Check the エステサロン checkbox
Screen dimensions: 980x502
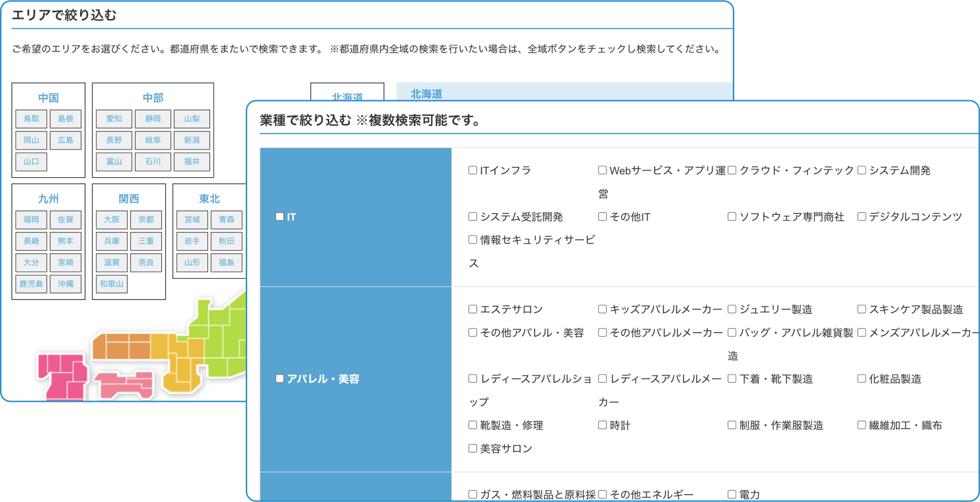pyautogui.click(x=472, y=309)
